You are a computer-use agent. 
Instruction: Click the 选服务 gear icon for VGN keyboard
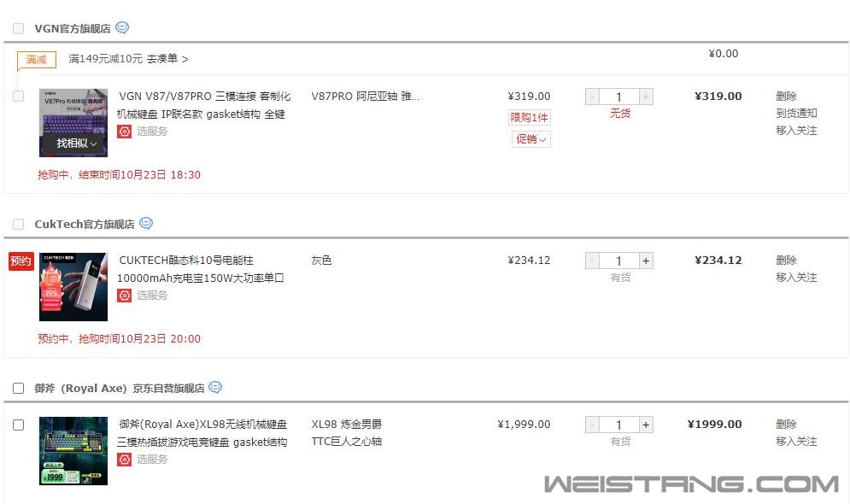pos(125,132)
